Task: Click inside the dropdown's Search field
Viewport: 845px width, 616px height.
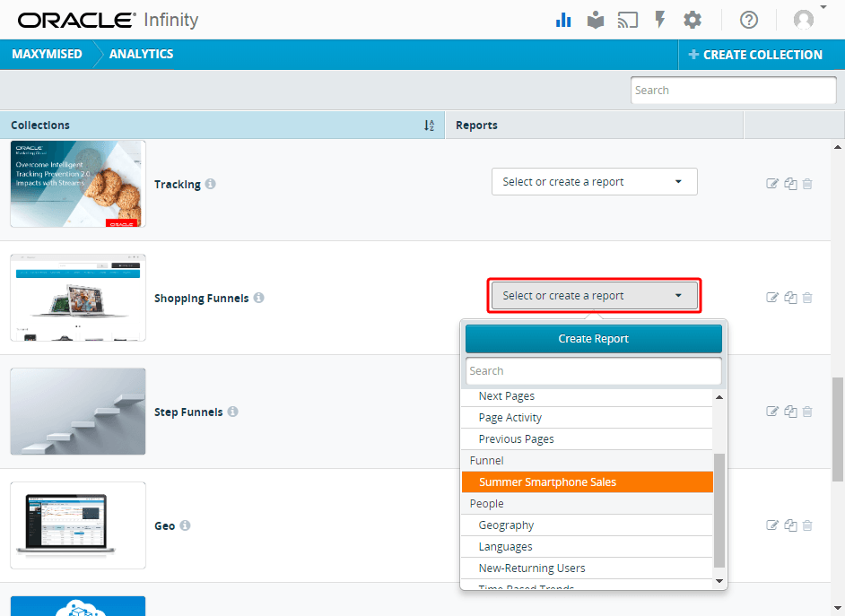Action: (x=593, y=370)
